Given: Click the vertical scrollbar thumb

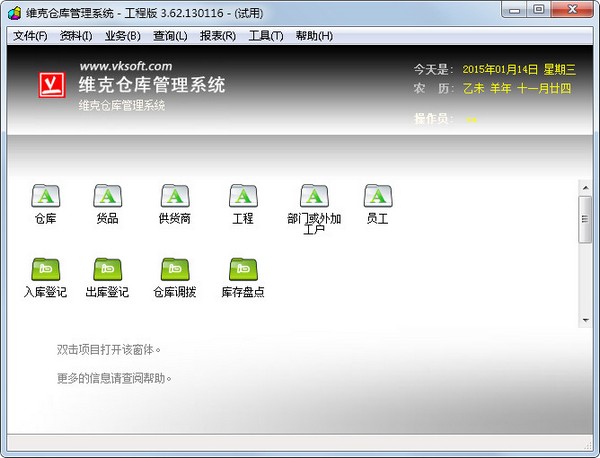Looking at the screenshot, I should [585, 220].
